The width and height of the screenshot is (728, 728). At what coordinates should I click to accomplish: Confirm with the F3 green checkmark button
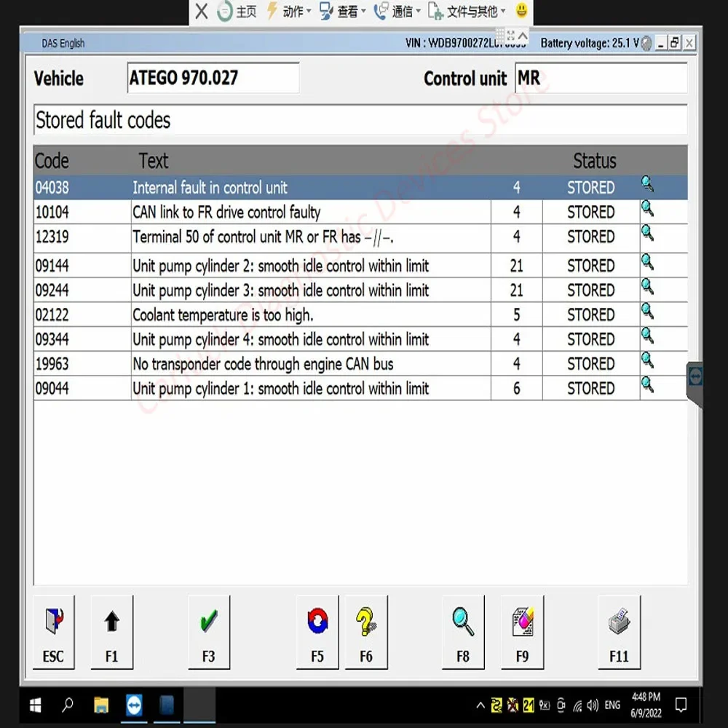coord(209,632)
